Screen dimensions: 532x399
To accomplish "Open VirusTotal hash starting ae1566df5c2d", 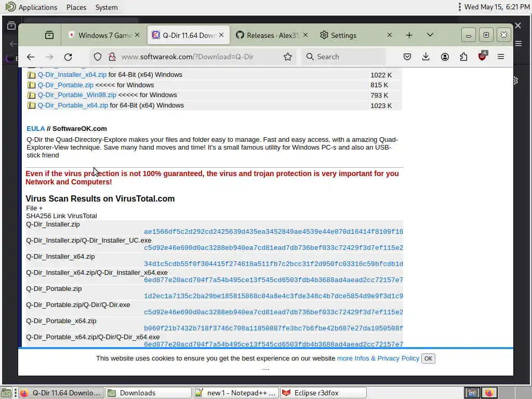I will coord(273,232).
